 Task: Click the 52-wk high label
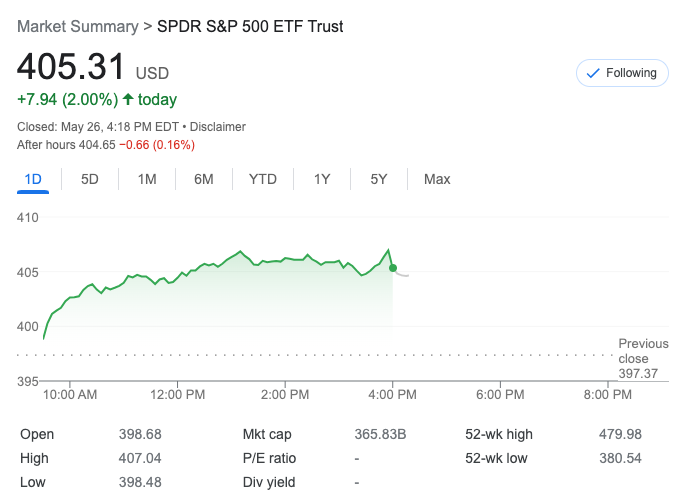499,434
